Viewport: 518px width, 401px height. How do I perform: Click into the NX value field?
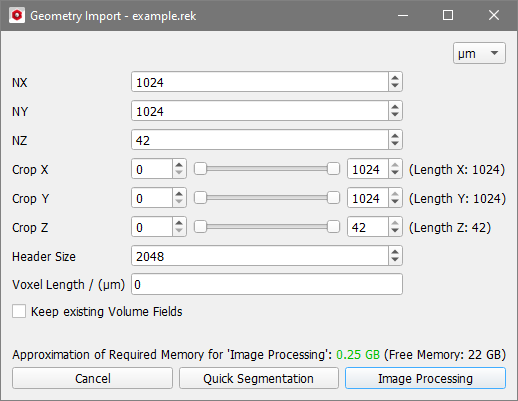coord(260,82)
